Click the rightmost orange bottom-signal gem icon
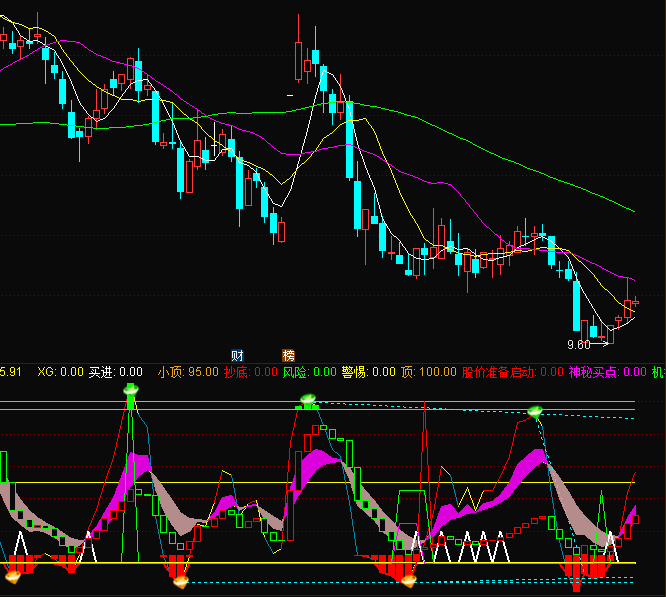Screen dimensions: 666x597 (x=409, y=580)
